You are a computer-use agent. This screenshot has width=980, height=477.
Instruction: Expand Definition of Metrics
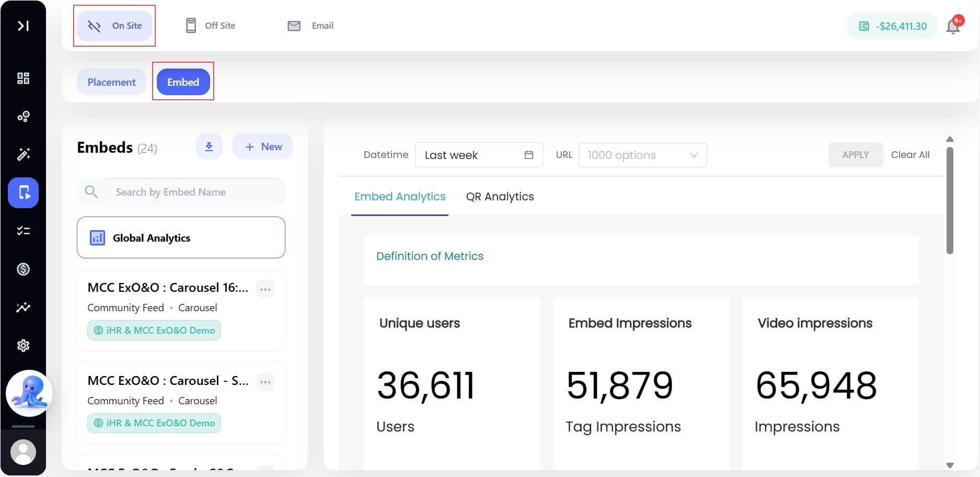click(x=430, y=256)
